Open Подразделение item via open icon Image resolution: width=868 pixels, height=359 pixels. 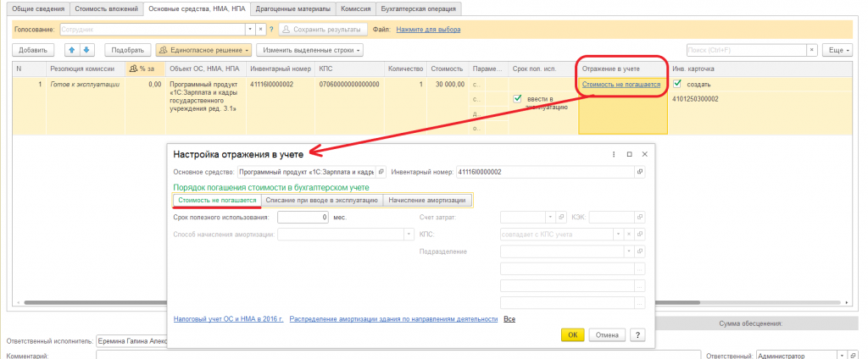(640, 251)
